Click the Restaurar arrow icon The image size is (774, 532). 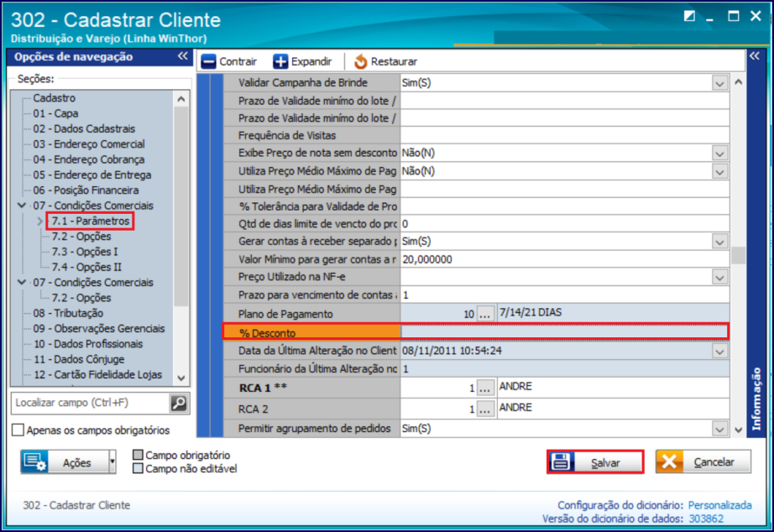coord(361,62)
